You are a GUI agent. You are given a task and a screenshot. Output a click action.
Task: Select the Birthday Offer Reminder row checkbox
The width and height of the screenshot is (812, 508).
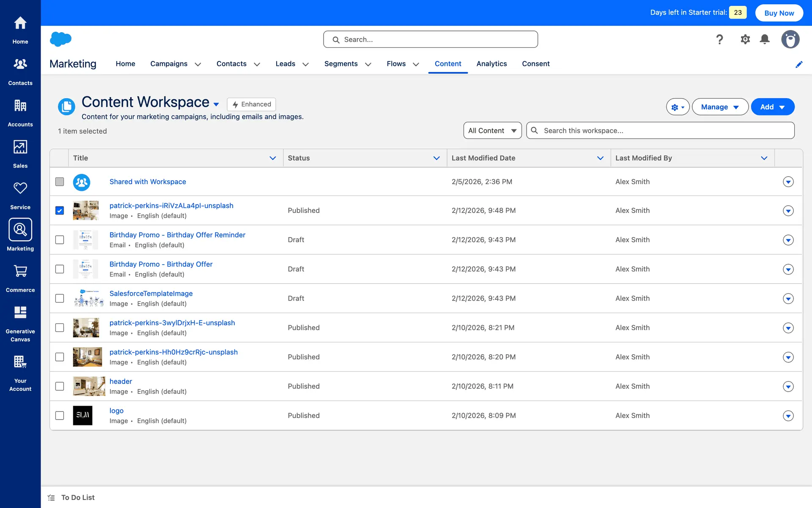(x=60, y=240)
